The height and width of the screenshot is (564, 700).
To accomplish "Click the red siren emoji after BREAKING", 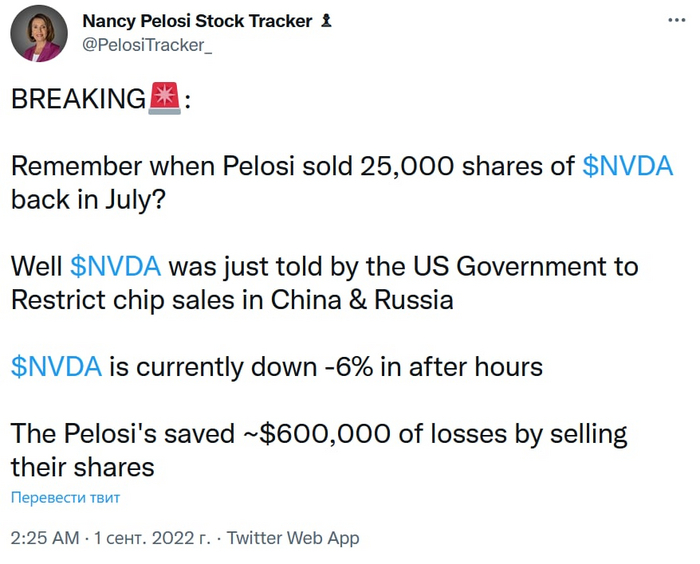I will coord(163,98).
